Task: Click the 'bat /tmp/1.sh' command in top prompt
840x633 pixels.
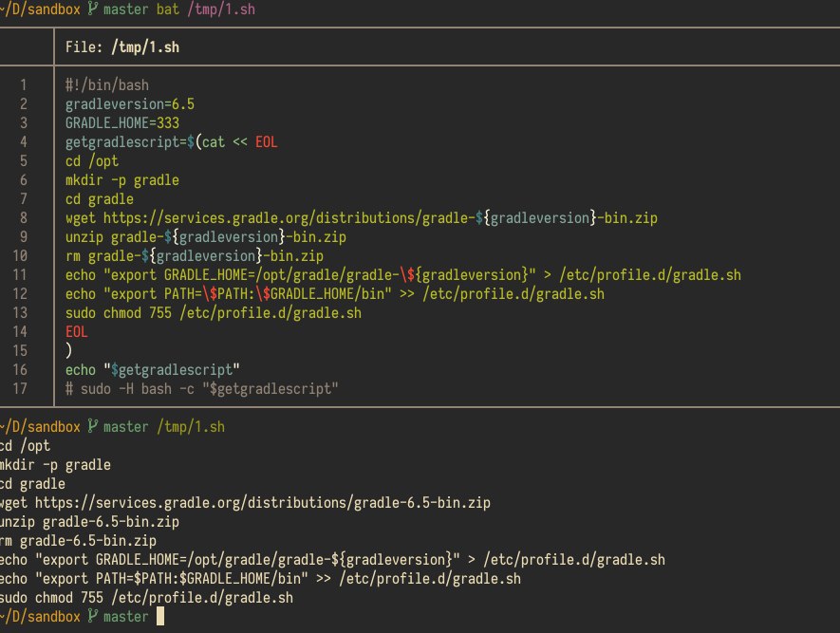Action: coord(206,9)
